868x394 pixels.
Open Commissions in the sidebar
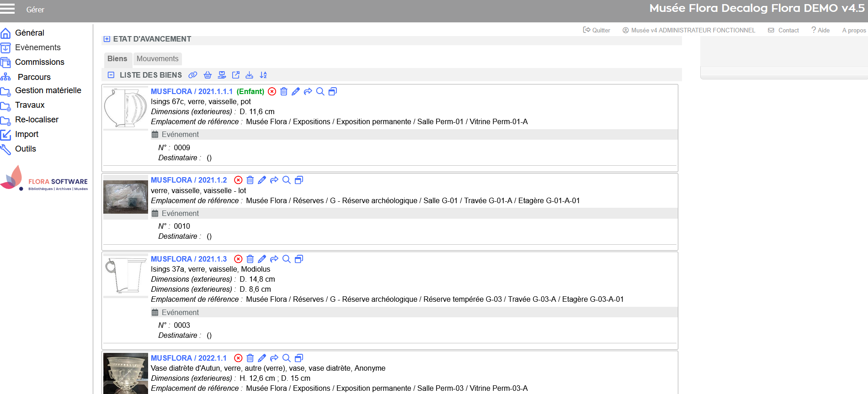coord(39,62)
